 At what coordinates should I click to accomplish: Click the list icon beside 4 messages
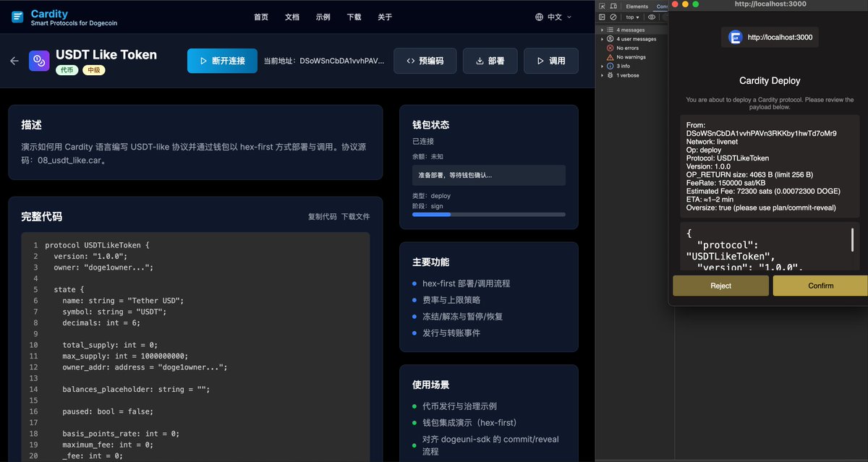(610, 30)
